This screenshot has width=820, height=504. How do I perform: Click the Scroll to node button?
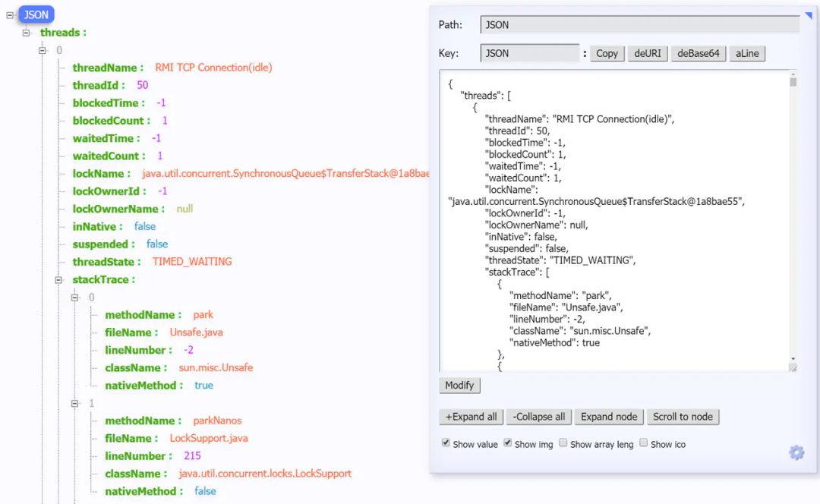coord(683,416)
